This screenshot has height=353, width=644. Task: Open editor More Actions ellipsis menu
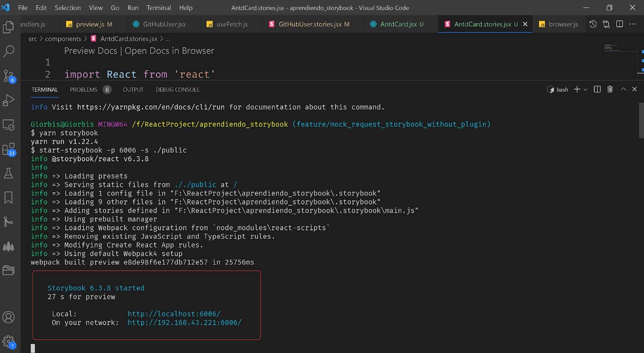click(x=633, y=24)
